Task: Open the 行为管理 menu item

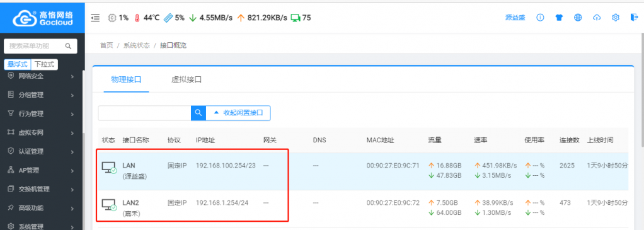Action: [41, 114]
